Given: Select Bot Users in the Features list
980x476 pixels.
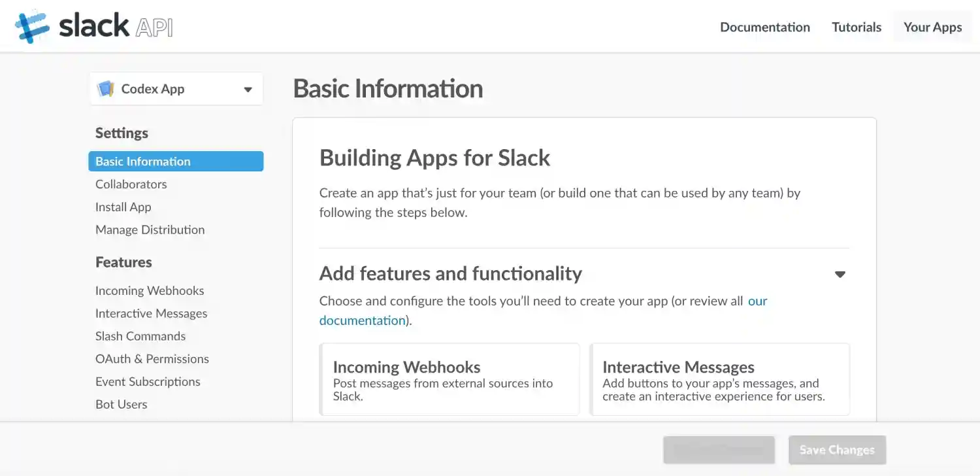Looking at the screenshot, I should 122,405.
